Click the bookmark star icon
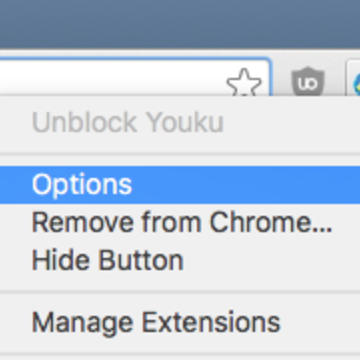This screenshot has width=360, height=360. pos(244,83)
